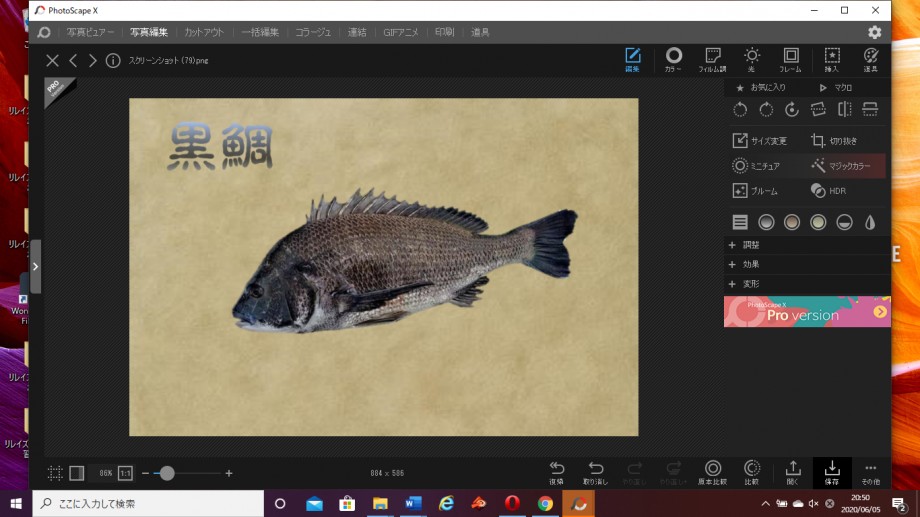Click the zoom slider handle
Screen dimensions: 920x517
pos(167,473)
